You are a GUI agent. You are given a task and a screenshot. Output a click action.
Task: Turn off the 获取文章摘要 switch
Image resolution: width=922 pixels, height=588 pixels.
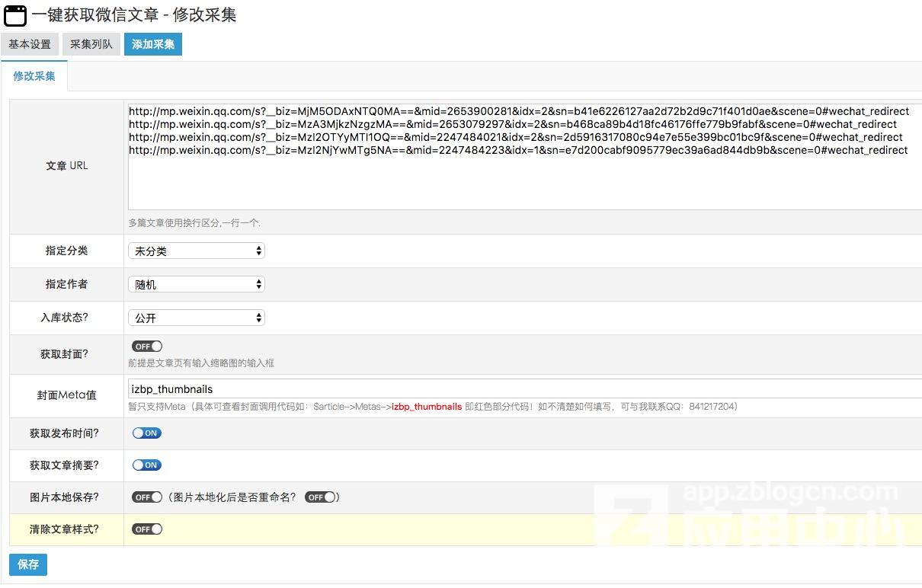pos(147,465)
